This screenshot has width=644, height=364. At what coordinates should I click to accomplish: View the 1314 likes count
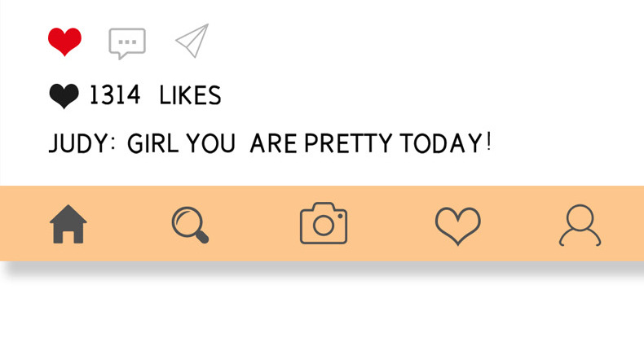pyautogui.click(x=155, y=96)
